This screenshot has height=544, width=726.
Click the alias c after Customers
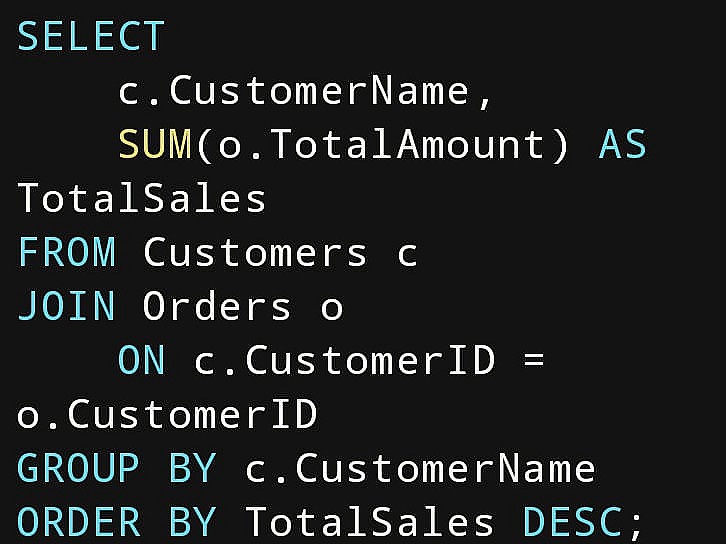pyautogui.click(x=407, y=254)
